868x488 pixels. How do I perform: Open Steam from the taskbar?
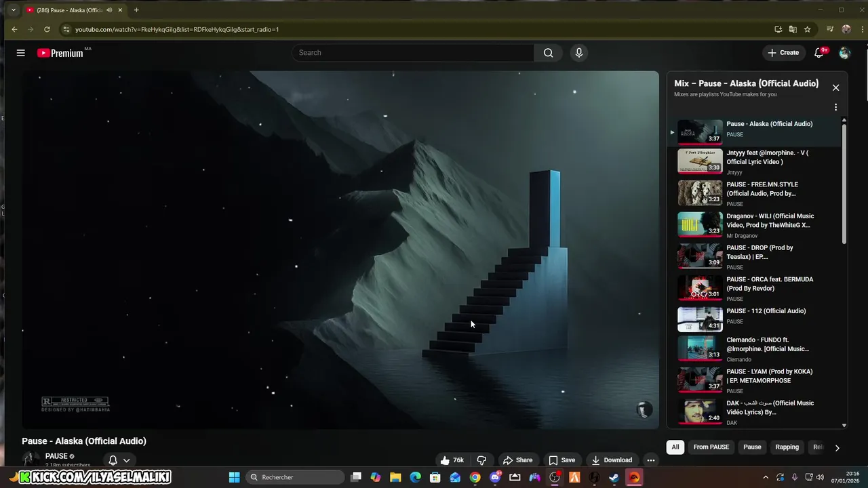point(614,477)
